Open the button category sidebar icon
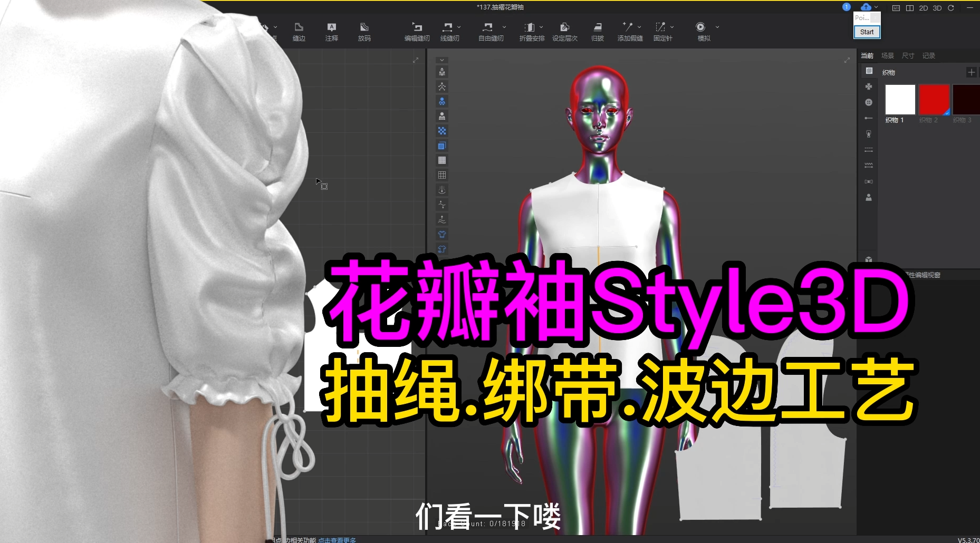This screenshot has width=980, height=543. [869, 102]
